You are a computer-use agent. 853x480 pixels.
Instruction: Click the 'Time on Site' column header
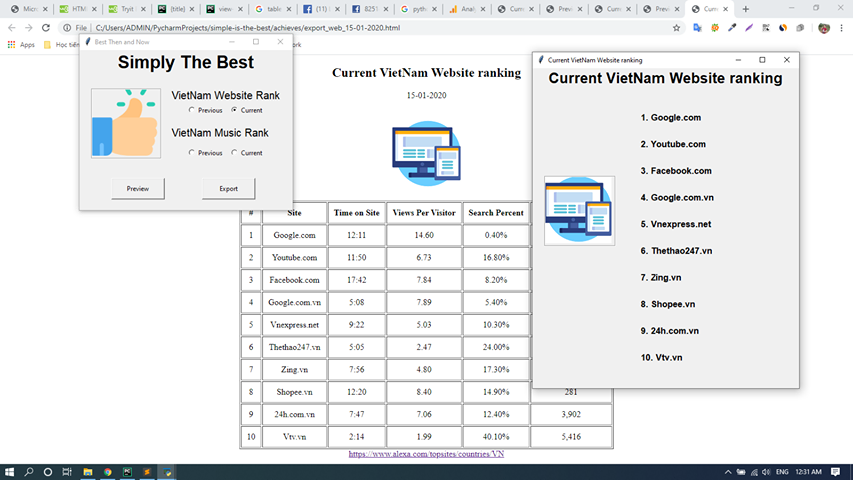tap(357, 213)
